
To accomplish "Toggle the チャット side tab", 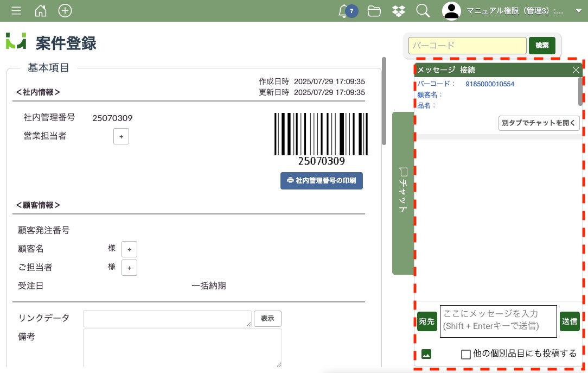I will point(402,193).
